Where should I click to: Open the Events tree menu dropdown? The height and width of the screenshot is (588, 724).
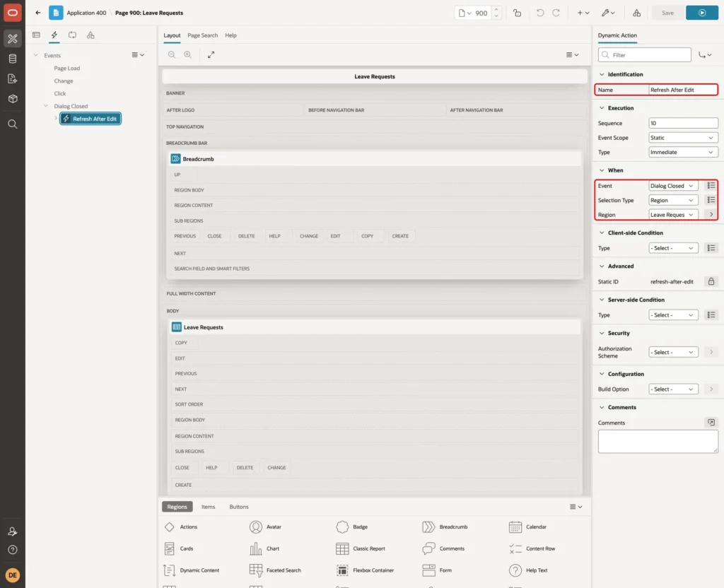(x=138, y=55)
